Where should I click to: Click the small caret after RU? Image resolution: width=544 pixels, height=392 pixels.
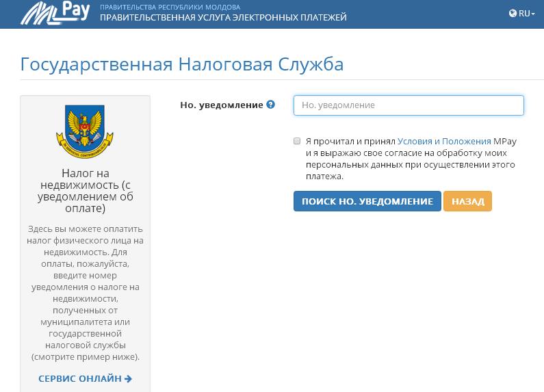(x=533, y=14)
